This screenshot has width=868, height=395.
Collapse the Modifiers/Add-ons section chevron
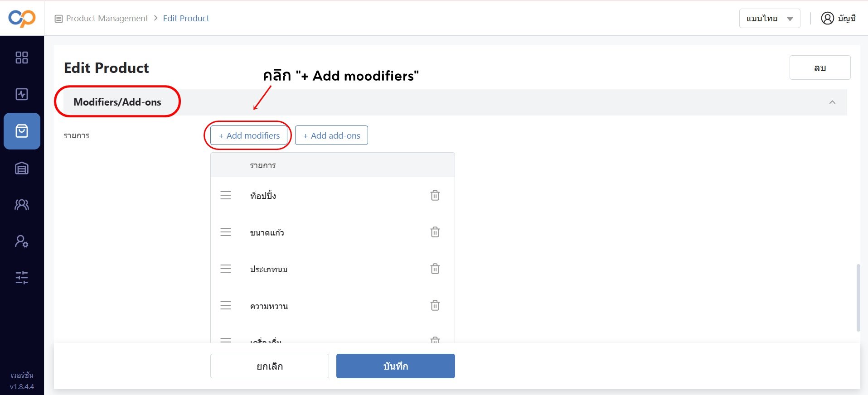click(832, 102)
